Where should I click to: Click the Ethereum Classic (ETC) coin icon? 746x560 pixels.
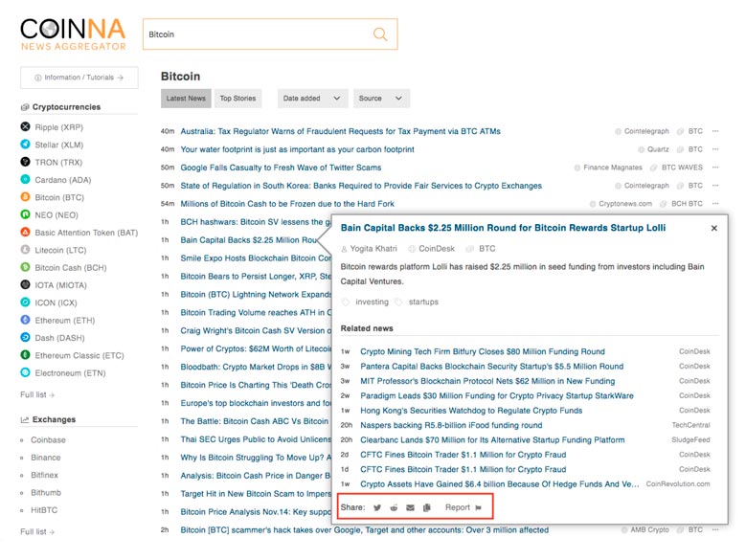coord(25,355)
